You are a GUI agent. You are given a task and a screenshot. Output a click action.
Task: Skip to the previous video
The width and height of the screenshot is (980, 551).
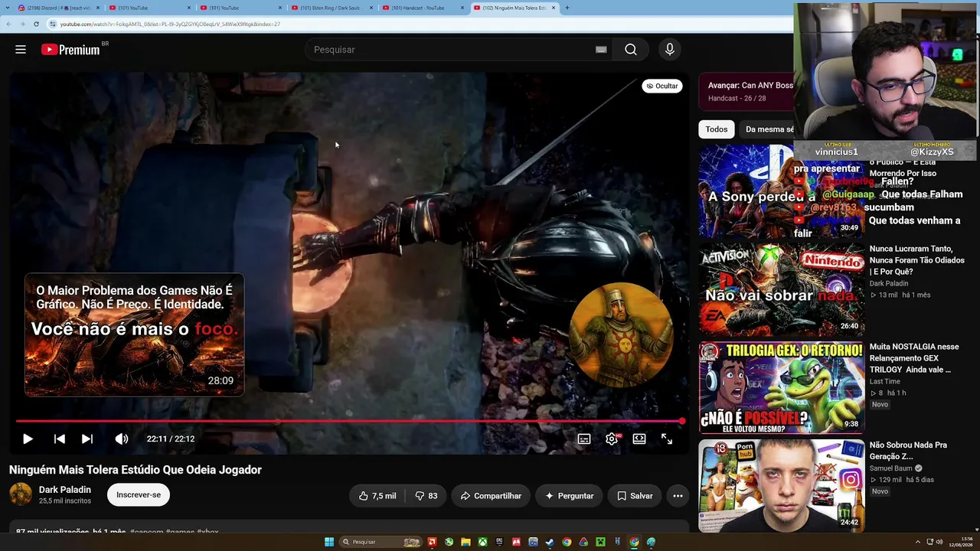(59, 439)
